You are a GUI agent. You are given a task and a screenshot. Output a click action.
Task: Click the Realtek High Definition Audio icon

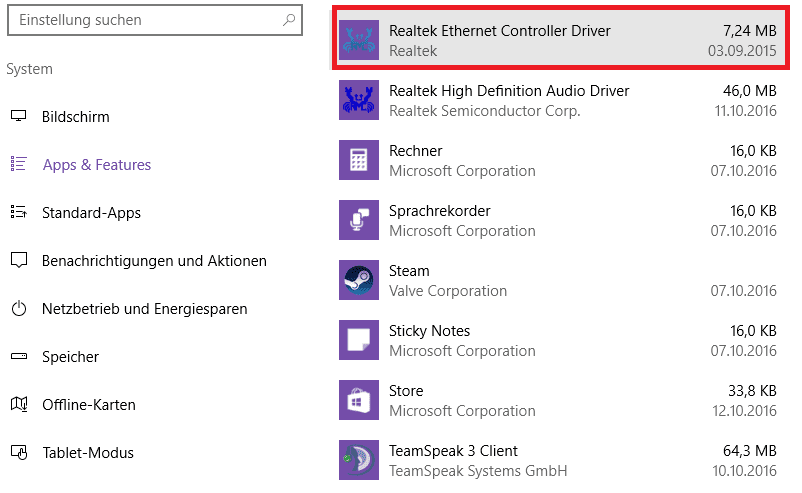(x=359, y=100)
